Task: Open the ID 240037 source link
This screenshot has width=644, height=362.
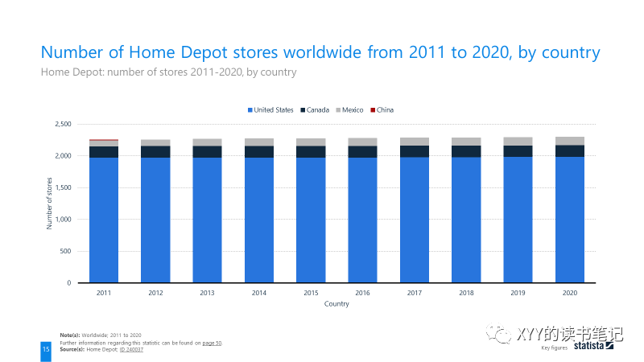Action: pyautogui.click(x=131, y=350)
